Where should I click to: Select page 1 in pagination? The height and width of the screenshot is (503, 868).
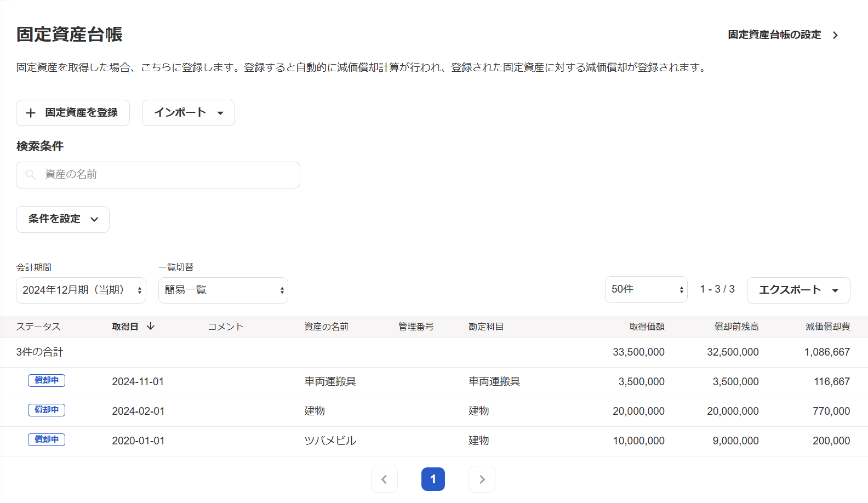pos(433,479)
